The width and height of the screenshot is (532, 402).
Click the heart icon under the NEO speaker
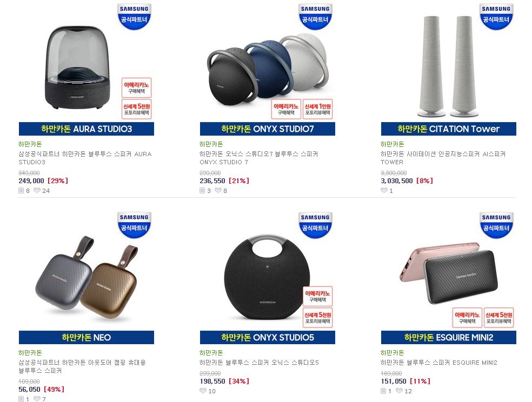coord(37,399)
